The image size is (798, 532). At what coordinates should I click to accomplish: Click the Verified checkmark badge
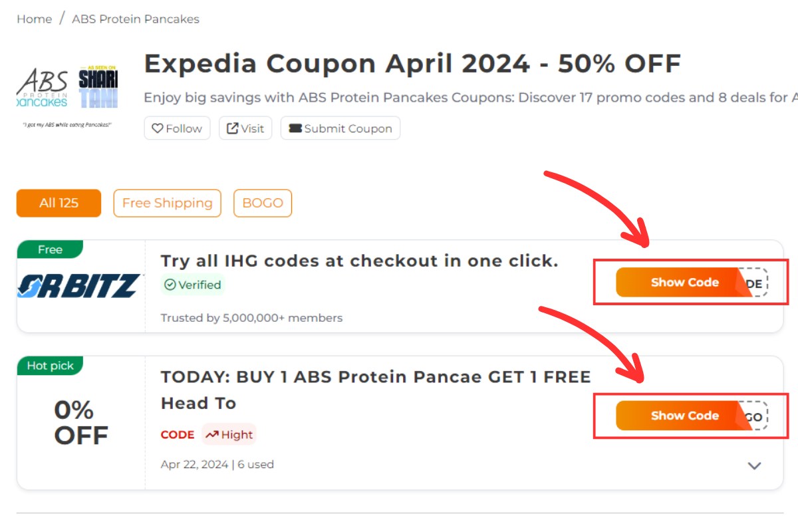click(x=172, y=285)
